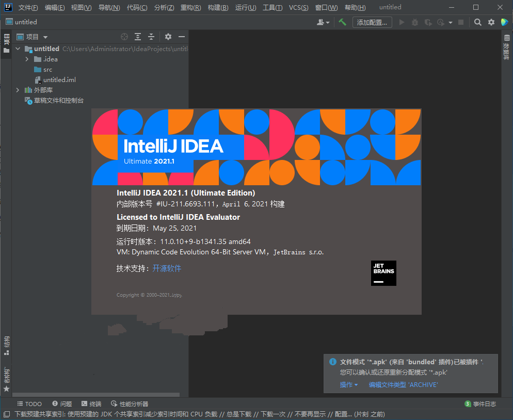Viewport: 513px width, 420px height.
Task: Click the info icon in notification popup
Action: click(x=333, y=362)
